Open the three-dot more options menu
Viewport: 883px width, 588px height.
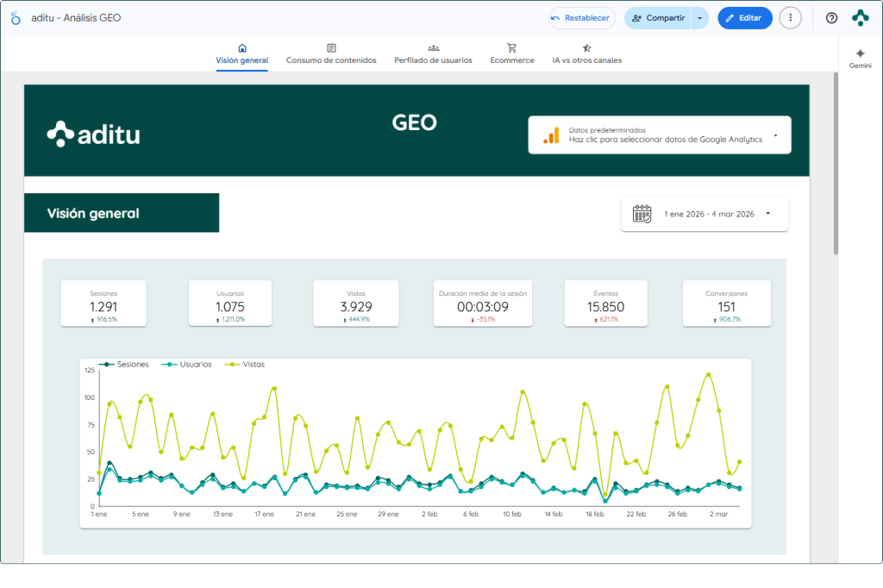[790, 18]
